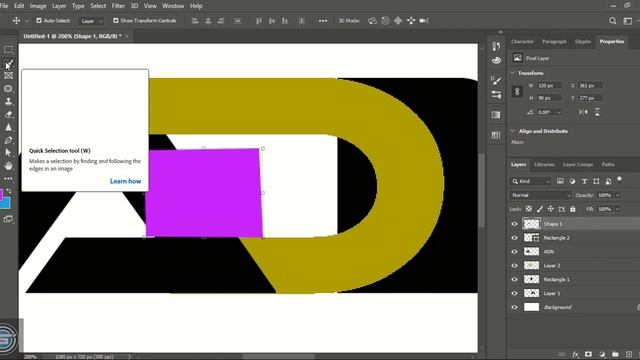Click the 3D roll camera icon

[385, 20]
